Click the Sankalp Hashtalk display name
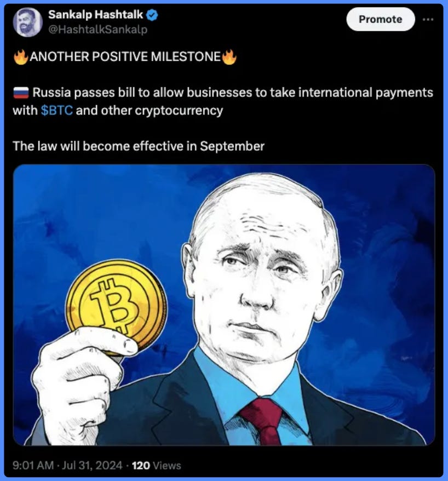The height and width of the screenshot is (481, 448). [x=96, y=14]
